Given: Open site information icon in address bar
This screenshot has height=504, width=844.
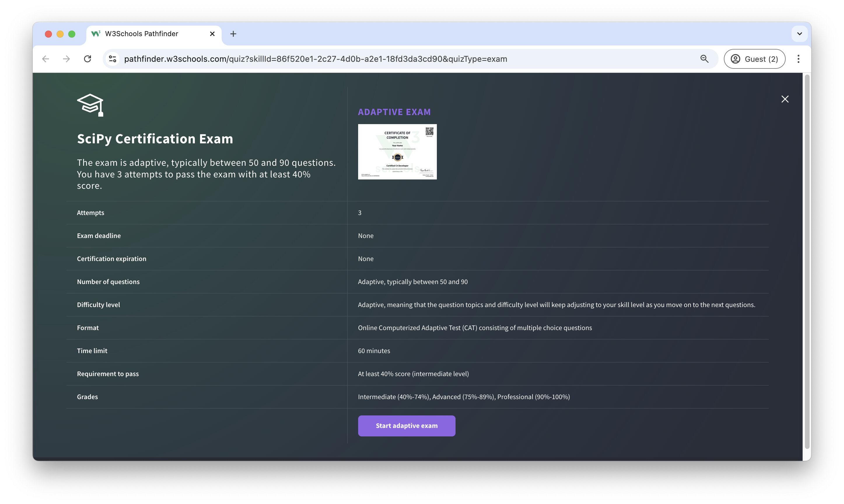Looking at the screenshot, I should 113,59.
